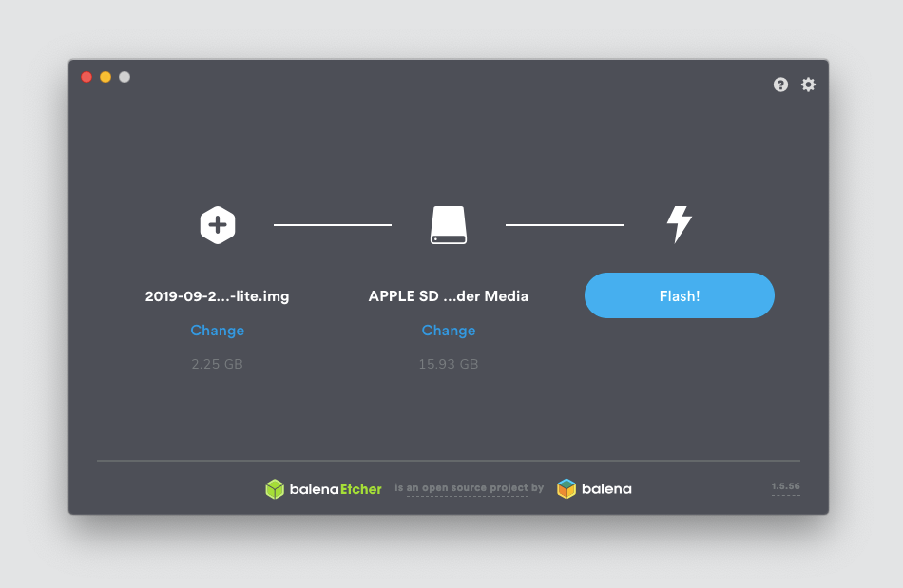Viewport: 903px width, 588px height.
Task: Click the 15.93 GB drive size
Action: point(449,364)
